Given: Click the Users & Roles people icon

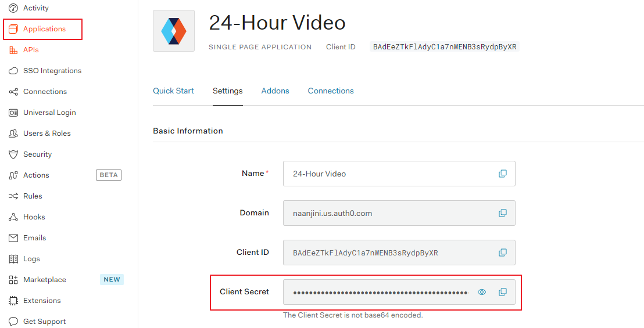Looking at the screenshot, I should point(13,134).
